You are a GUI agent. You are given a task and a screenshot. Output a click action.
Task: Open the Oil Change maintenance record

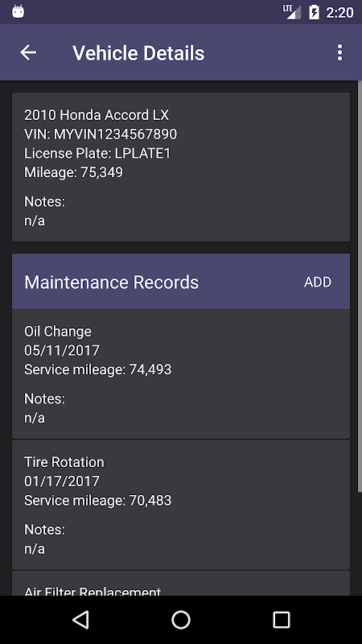point(181,374)
